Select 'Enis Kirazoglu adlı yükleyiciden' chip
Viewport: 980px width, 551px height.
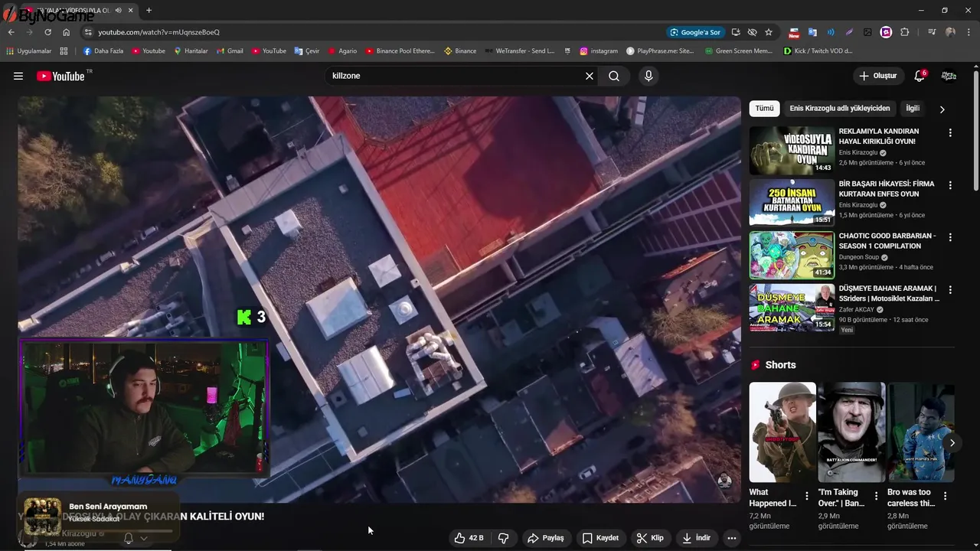click(839, 109)
